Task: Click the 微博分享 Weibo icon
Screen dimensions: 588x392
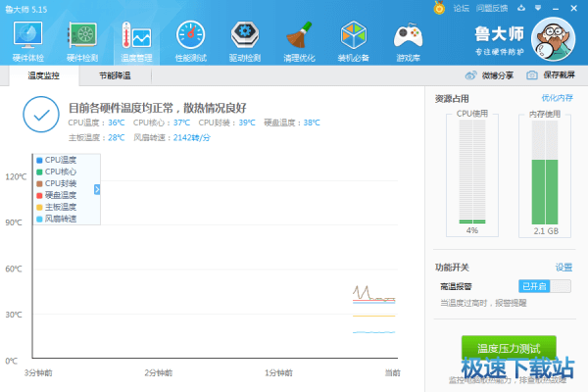Action: (x=470, y=75)
